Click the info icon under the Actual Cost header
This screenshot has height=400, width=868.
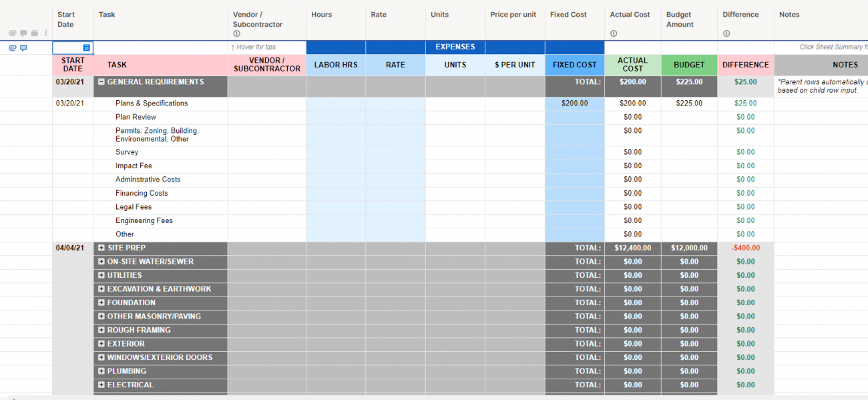614,33
